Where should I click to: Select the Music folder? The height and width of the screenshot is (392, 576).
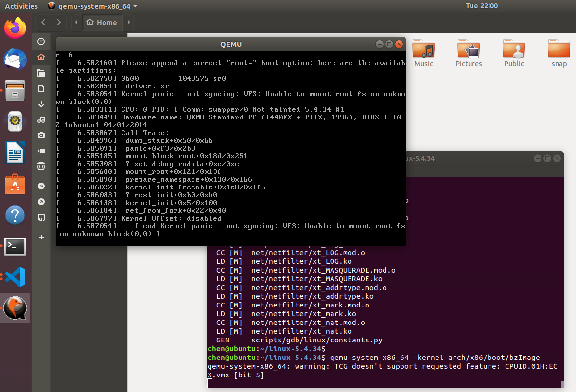pos(423,53)
